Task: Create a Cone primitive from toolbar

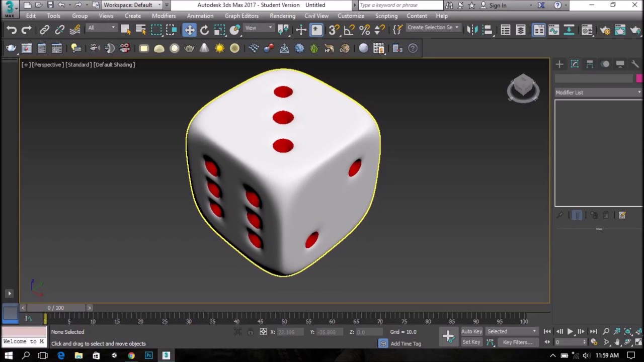Action: coord(204,48)
